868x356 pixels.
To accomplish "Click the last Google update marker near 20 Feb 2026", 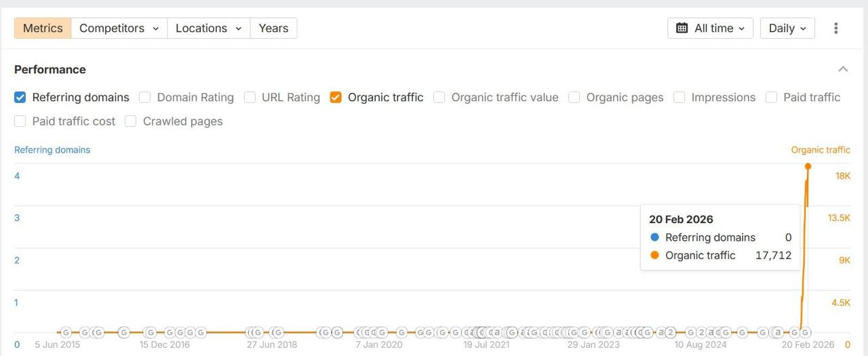I will pyautogui.click(x=805, y=332).
